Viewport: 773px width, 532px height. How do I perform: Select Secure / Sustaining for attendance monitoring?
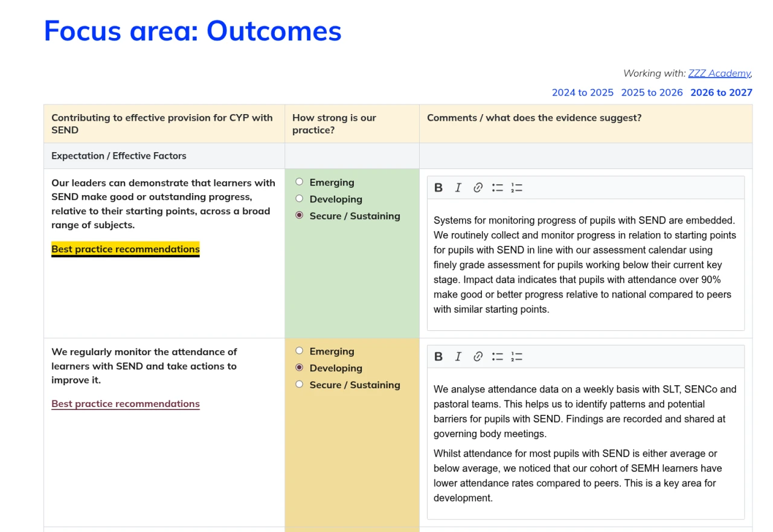[x=300, y=385]
